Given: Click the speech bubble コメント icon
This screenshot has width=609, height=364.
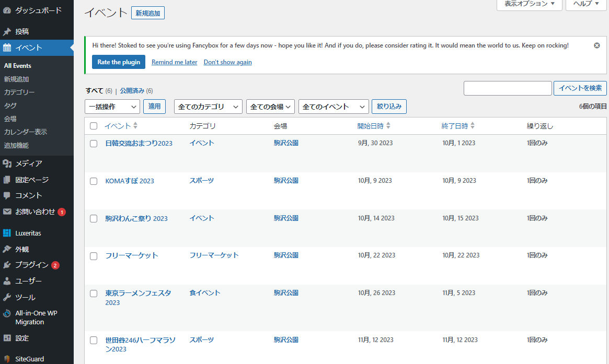Looking at the screenshot, I should click(x=7, y=195).
